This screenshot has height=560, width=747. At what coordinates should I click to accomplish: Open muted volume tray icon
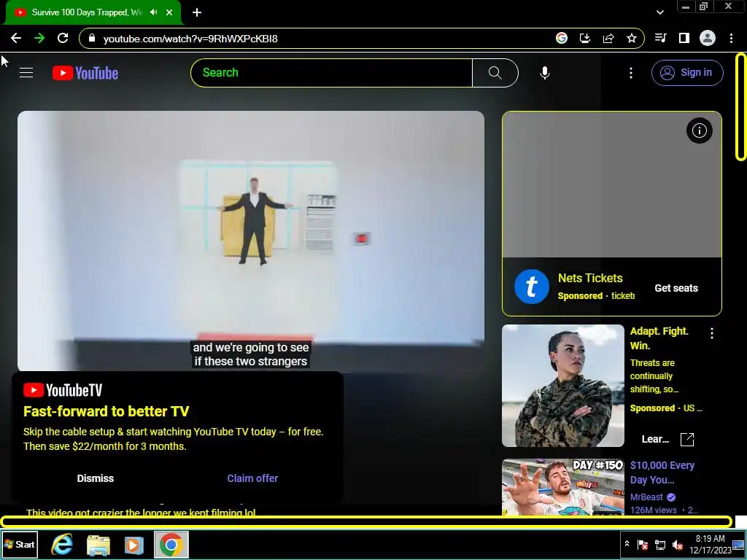(x=678, y=545)
